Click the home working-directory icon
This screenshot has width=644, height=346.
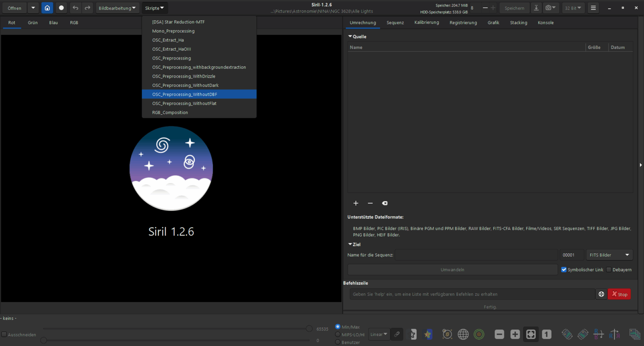47,8
